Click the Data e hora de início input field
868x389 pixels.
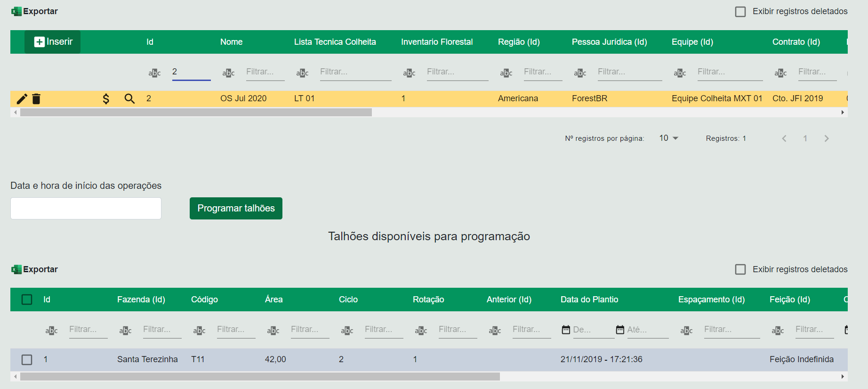(x=86, y=208)
